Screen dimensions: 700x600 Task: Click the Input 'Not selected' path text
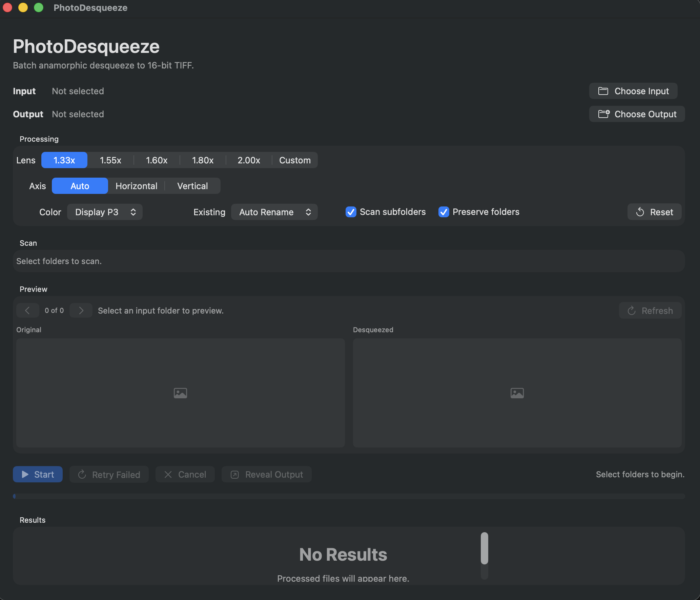pyautogui.click(x=78, y=91)
